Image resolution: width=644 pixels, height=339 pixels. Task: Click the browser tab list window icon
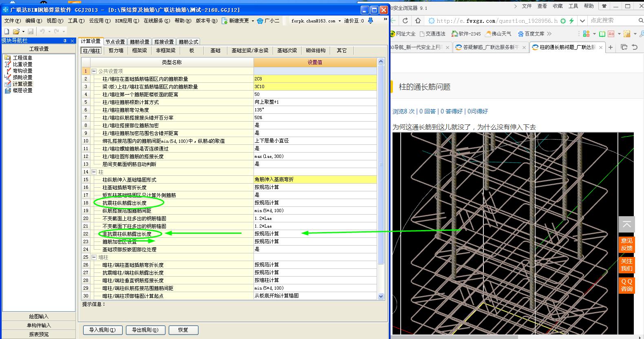tap(624, 47)
